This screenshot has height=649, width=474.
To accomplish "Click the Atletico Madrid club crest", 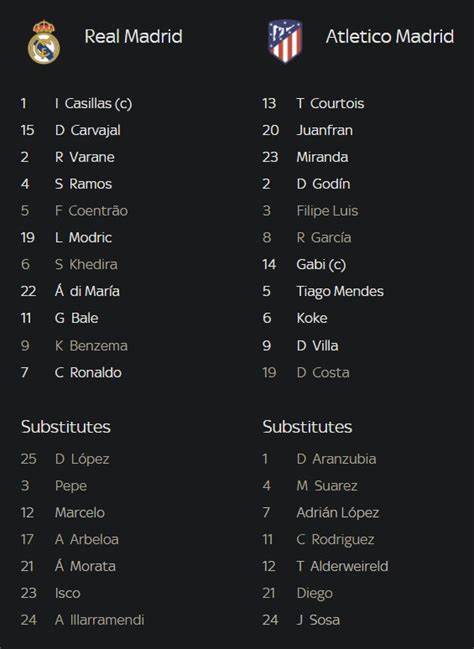I will click(285, 41).
